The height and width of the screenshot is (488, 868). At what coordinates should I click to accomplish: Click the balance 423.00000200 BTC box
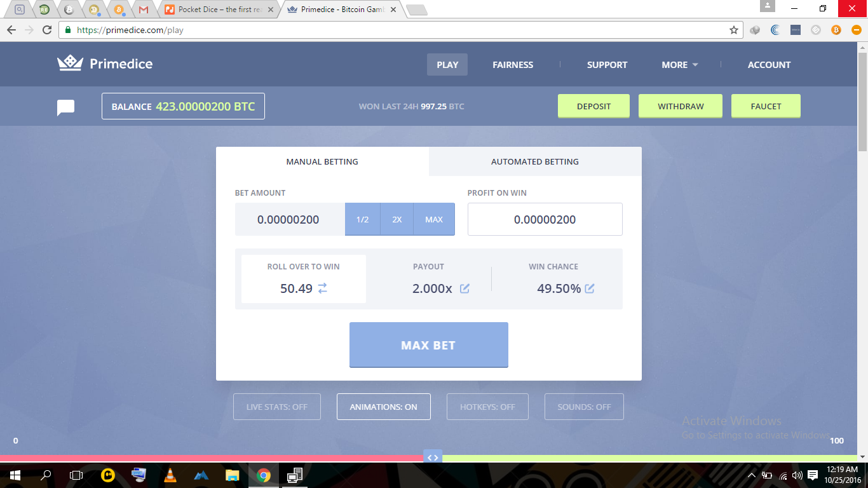click(183, 106)
